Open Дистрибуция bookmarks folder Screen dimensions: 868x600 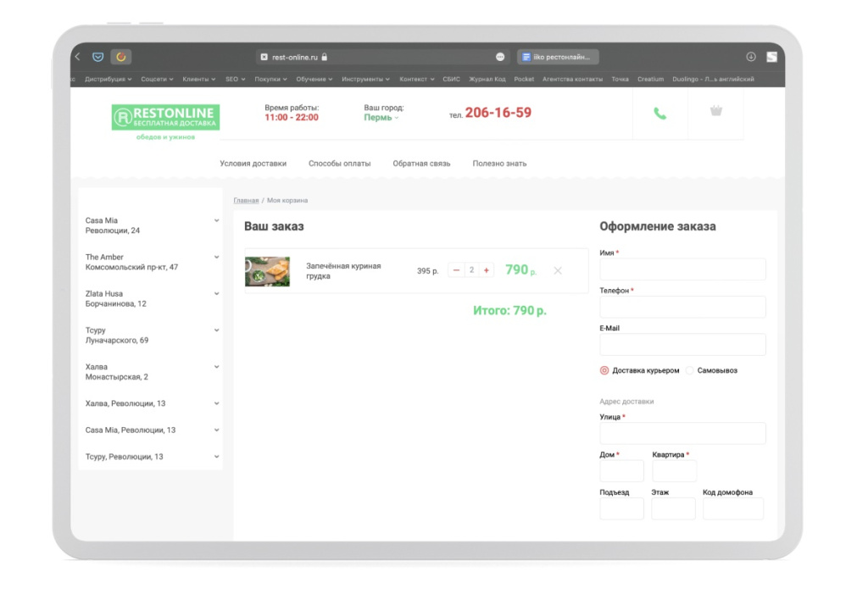[x=108, y=79]
